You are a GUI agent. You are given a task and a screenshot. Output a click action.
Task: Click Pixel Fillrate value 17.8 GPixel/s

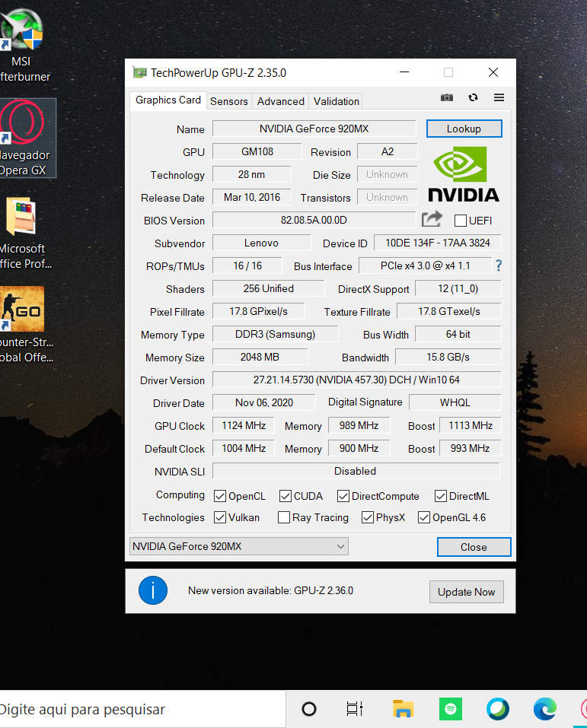click(258, 312)
